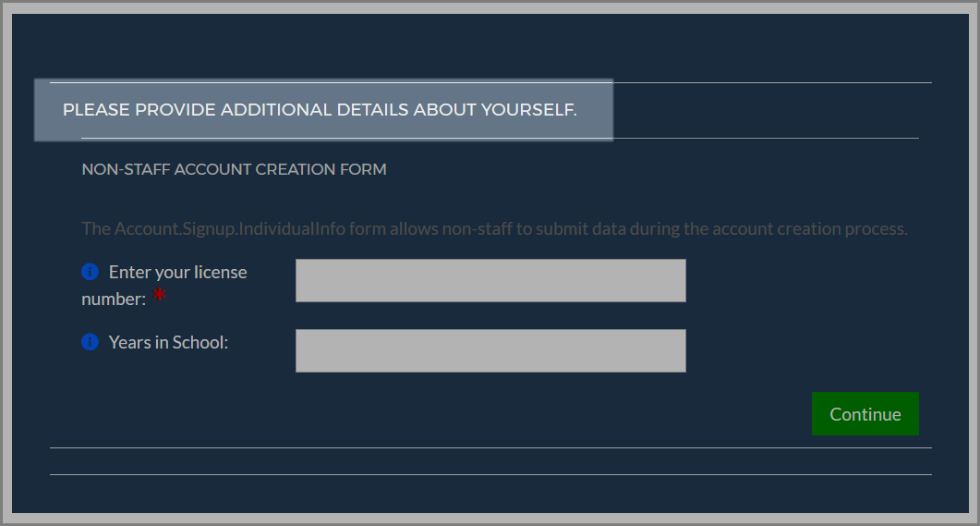Click the info icon beside license number

[x=90, y=272]
